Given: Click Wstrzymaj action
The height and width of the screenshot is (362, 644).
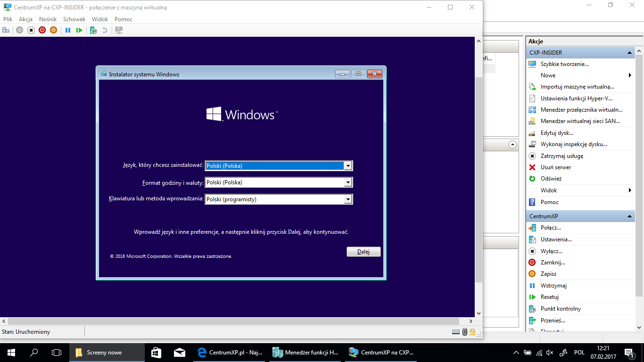Looking at the screenshot, I should 553,286.
